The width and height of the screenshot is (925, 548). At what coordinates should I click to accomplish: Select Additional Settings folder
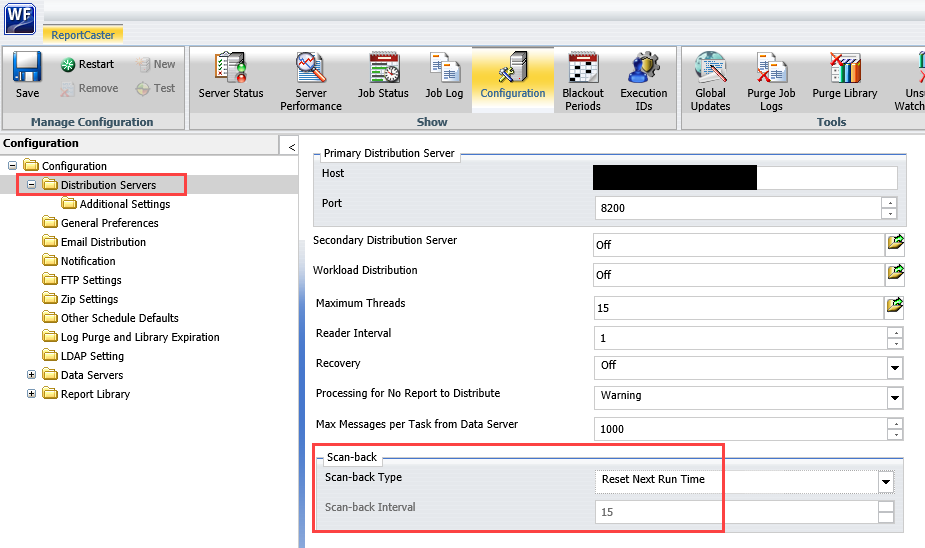(124, 204)
